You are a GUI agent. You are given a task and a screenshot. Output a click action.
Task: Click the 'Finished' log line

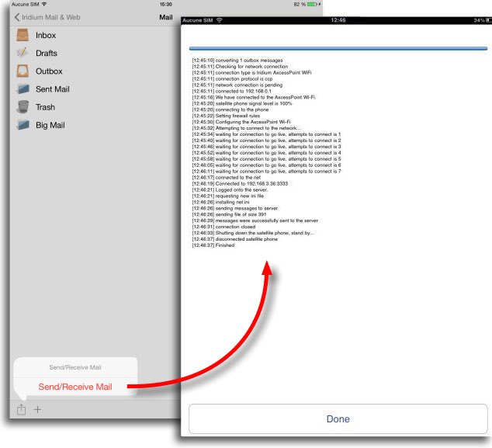pyautogui.click(x=213, y=245)
